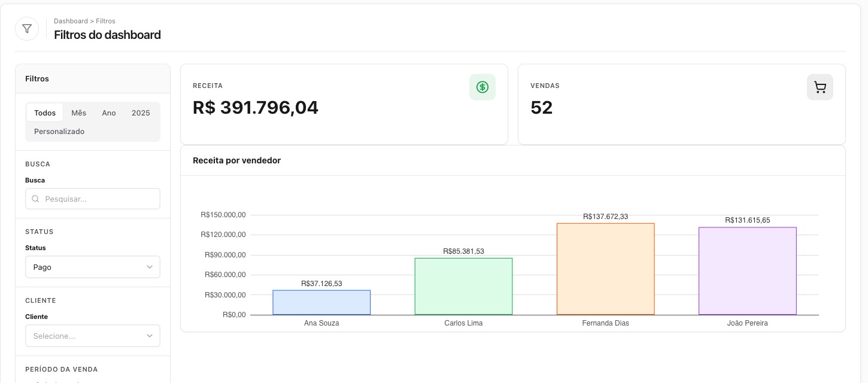Click the Status dropdown chevron arrow

click(150, 267)
